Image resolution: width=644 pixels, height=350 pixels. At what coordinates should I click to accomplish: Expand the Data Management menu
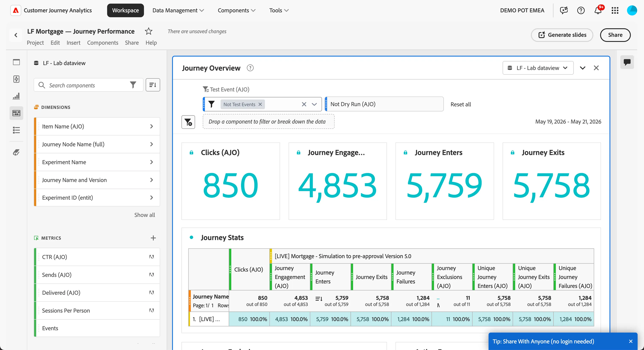[x=178, y=10]
